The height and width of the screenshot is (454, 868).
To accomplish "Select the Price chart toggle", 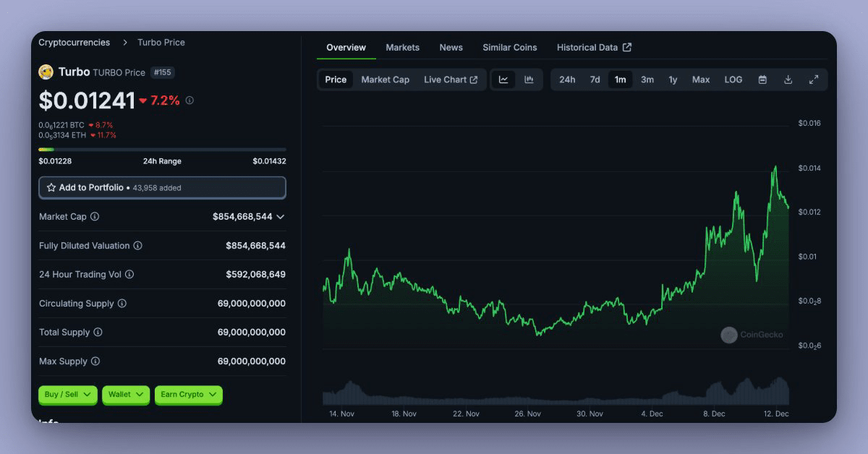I will click(336, 80).
